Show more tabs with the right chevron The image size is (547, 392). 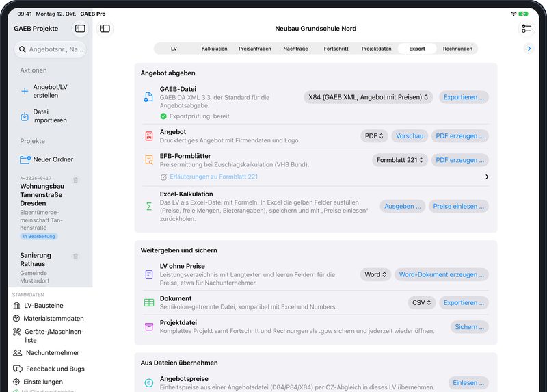[x=529, y=49]
